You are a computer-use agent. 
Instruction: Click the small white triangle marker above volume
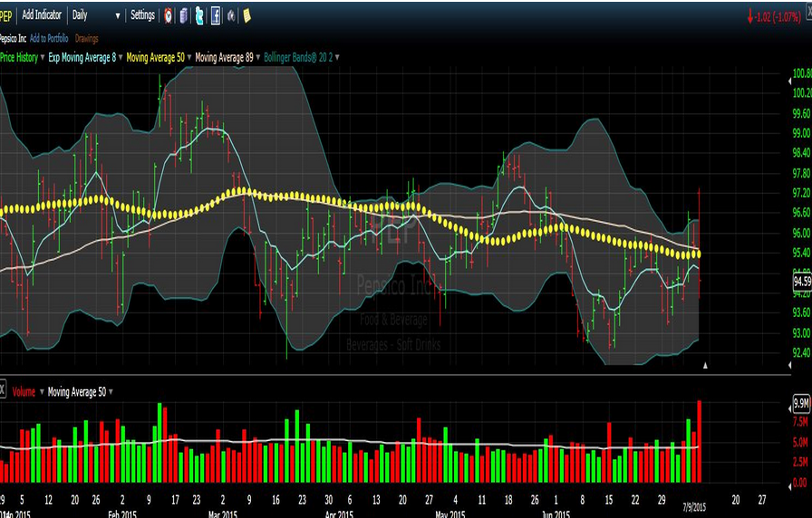click(x=705, y=365)
